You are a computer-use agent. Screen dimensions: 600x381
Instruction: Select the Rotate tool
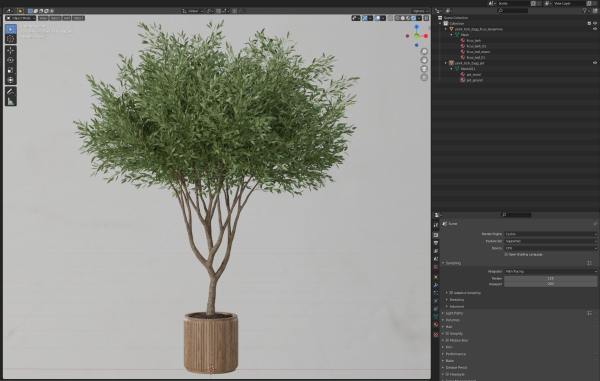[11, 60]
